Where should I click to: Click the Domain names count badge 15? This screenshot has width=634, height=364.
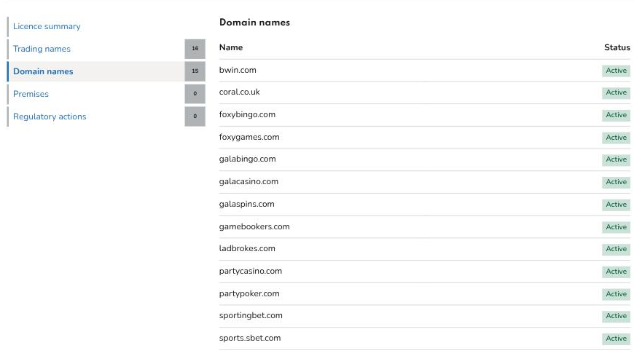point(195,71)
